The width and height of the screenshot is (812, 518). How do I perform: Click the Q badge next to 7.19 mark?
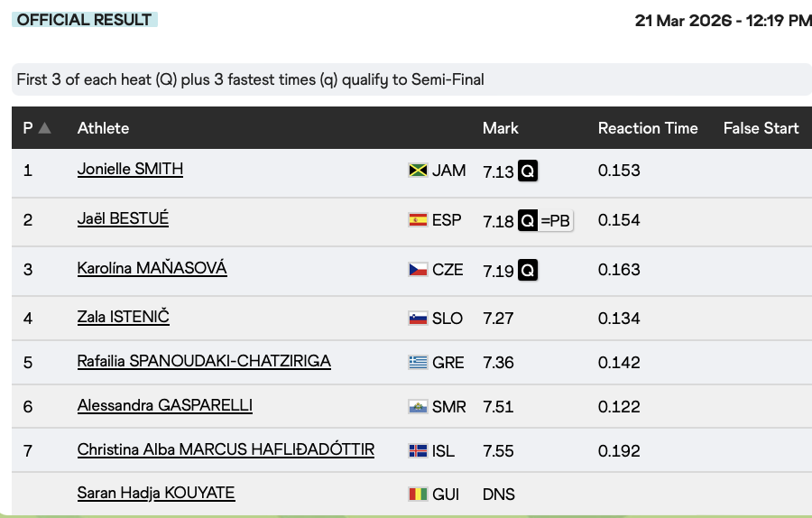528,270
